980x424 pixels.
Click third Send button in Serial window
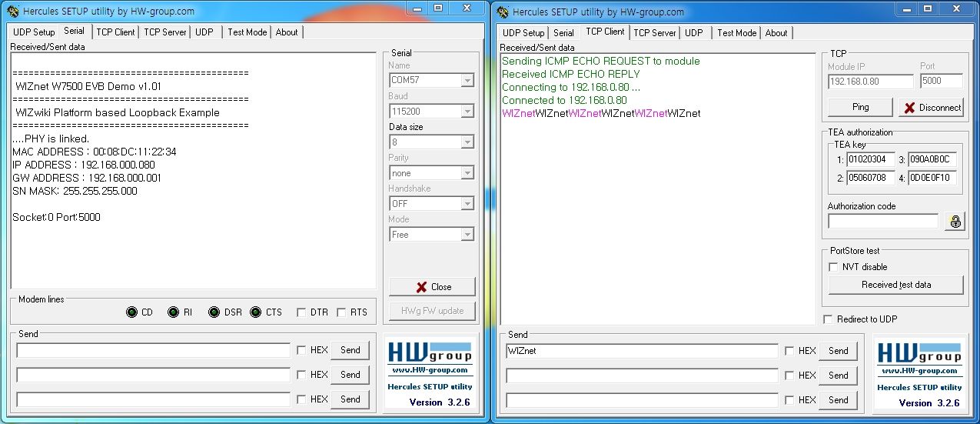point(350,399)
